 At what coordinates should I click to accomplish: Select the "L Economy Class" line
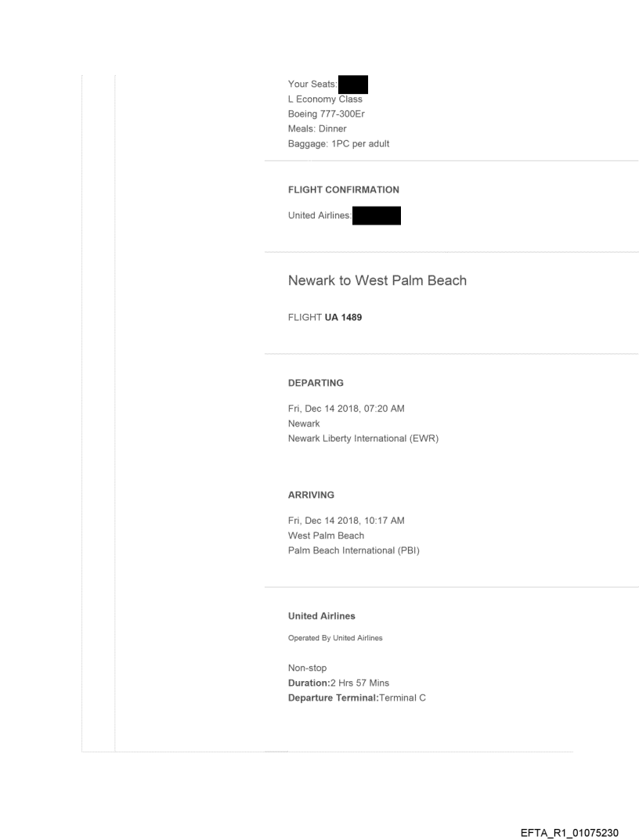pos(325,99)
